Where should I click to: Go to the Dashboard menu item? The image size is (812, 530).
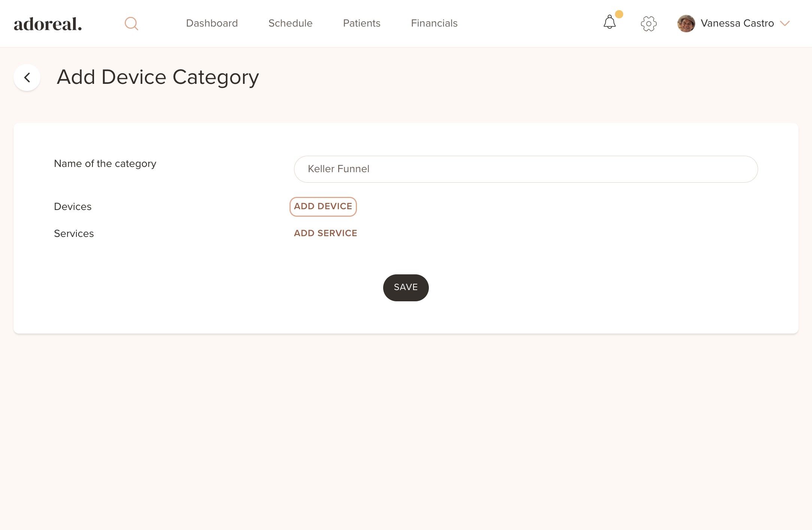click(x=212, y=23)
